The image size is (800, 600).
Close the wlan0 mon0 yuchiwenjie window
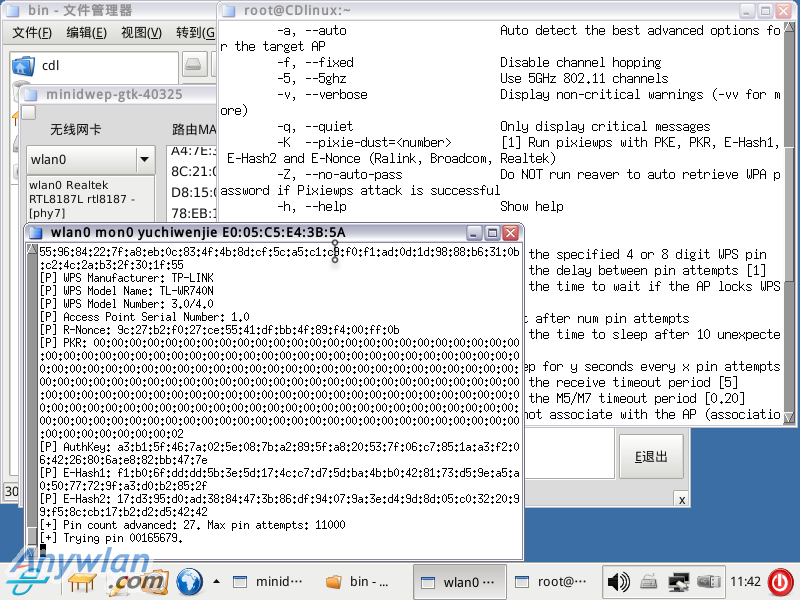click(x=510, y=233)
